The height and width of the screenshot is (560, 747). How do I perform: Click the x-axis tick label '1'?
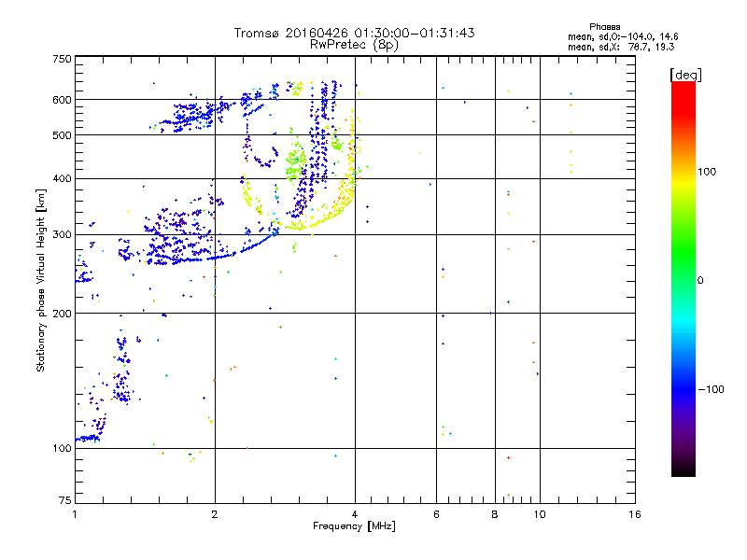(75, 514)
